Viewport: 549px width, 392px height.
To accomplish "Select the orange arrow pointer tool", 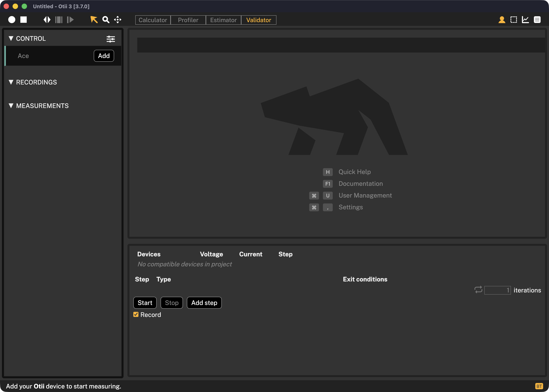I will point(94,20).
